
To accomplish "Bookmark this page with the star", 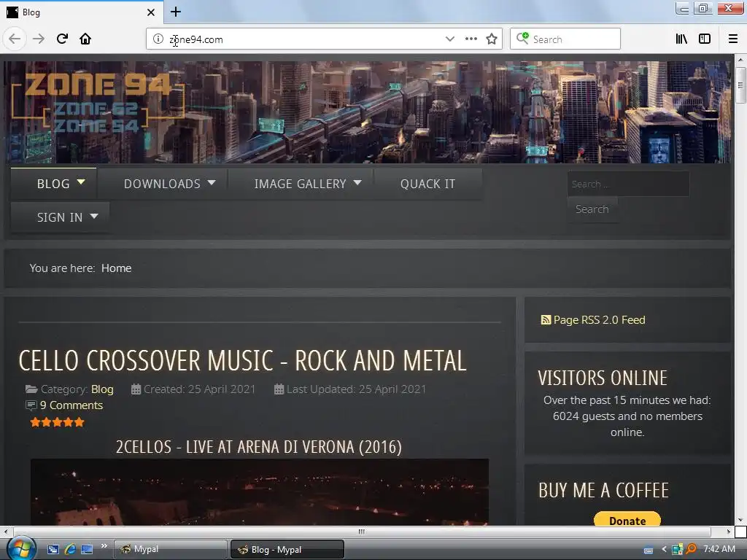I will (x=492, y=39).
